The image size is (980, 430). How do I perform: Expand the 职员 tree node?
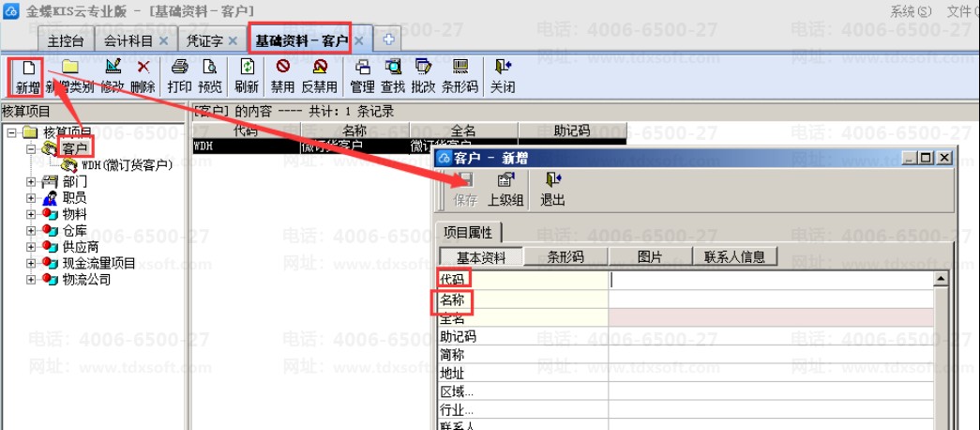[x=31, y=198]
